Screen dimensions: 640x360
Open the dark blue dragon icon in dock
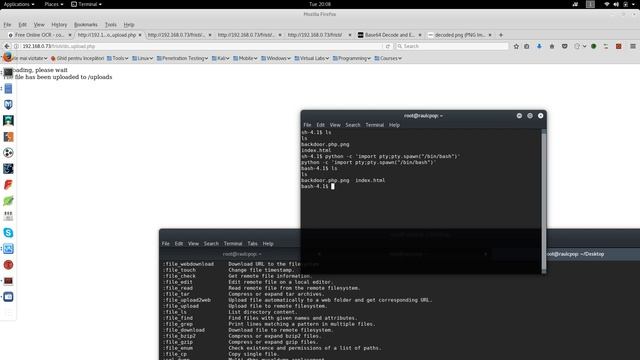point(8,169)
